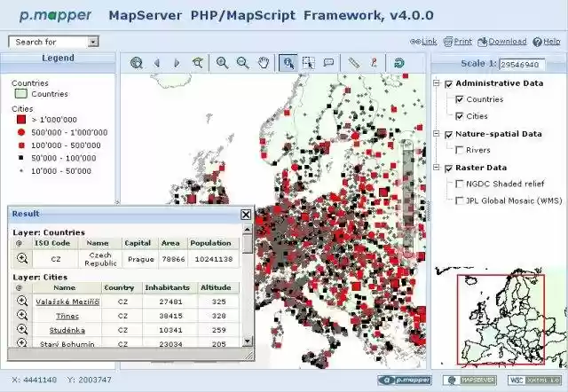
Task: Zoom to Czech Republic result row
Action: [x=22, y=258]
